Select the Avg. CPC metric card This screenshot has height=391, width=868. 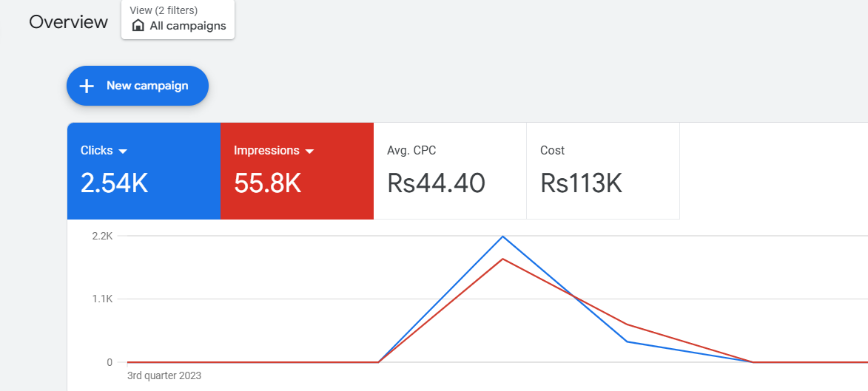[450, 171]
